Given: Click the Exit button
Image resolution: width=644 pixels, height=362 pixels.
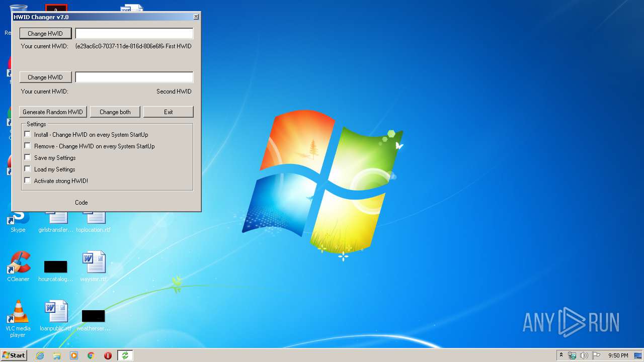Looking at the screenshot, I should (x=169, y=112).
